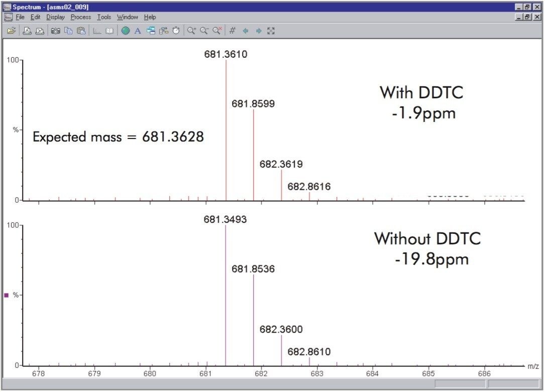Open the Window menu

tap(127, 17)
